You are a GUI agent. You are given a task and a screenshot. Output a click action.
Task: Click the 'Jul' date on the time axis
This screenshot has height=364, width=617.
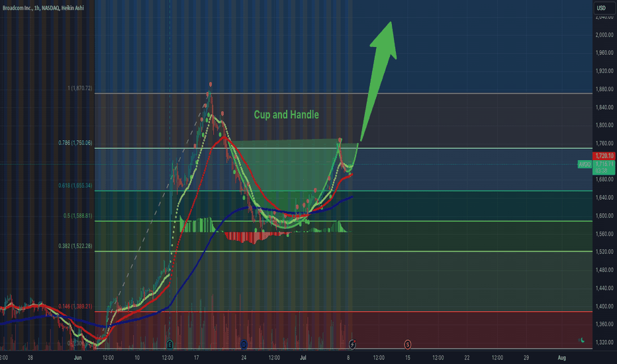pos(303,357)
